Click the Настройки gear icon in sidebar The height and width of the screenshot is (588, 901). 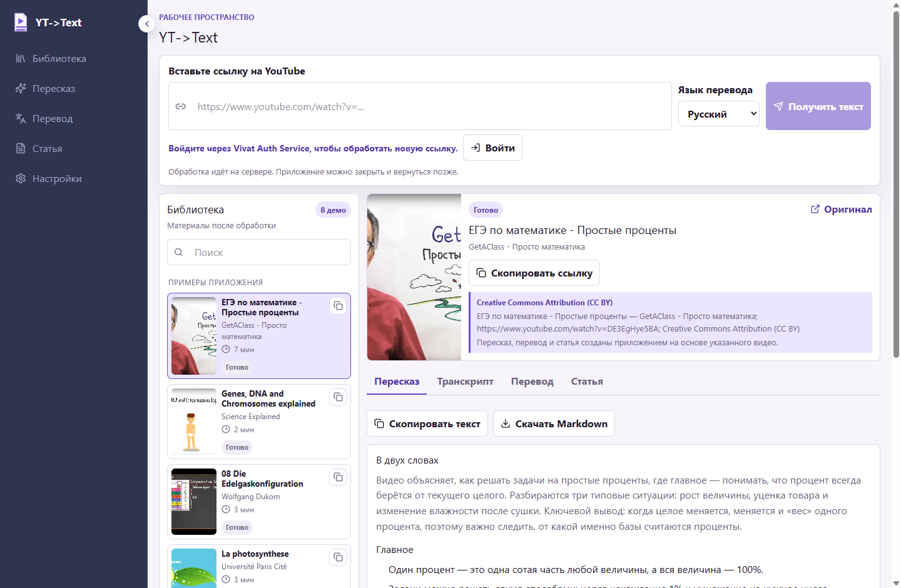21,179
